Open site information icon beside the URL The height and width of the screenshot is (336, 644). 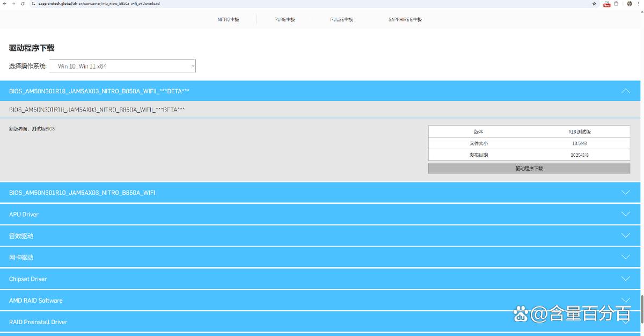point(33,3)
